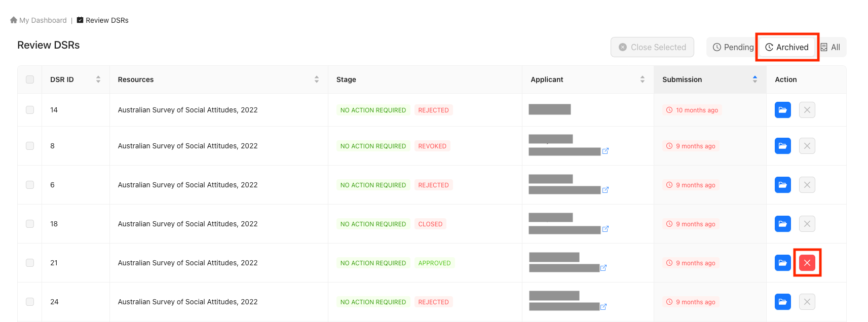Click the home icon beside My Dashboard
The image size is (868, 322).
(x=14, y=20)
